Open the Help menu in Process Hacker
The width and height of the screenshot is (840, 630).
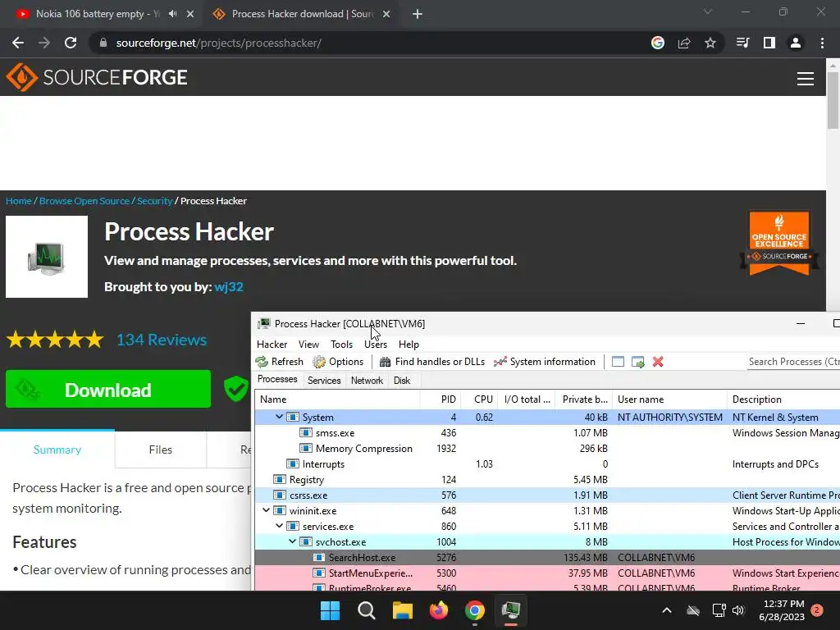(x=409, y=345)
